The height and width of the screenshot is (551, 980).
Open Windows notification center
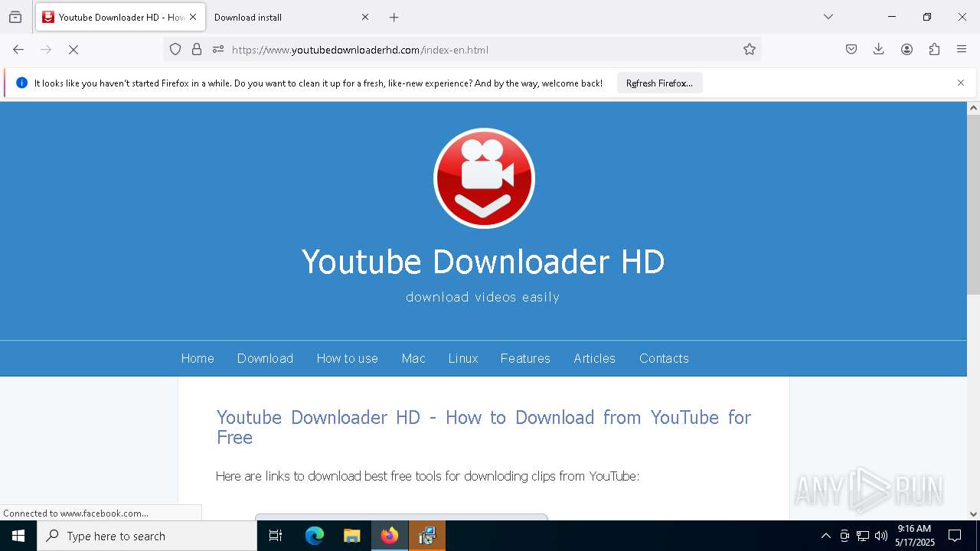(955, 536)
